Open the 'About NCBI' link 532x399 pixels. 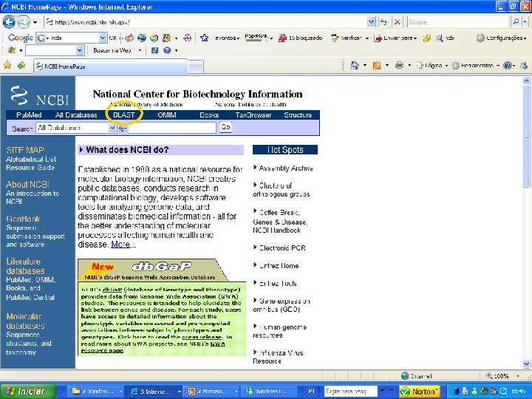click(x=27, y=184)
